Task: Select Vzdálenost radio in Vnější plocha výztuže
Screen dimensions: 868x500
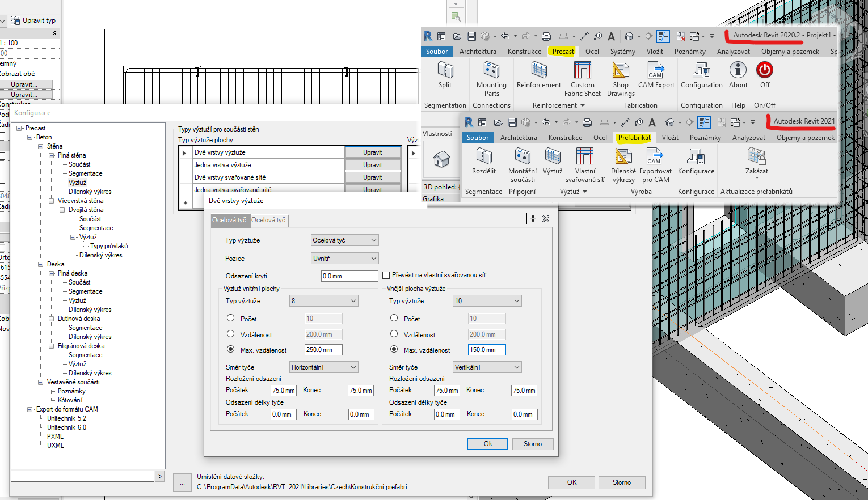Action: coord(394,334)
